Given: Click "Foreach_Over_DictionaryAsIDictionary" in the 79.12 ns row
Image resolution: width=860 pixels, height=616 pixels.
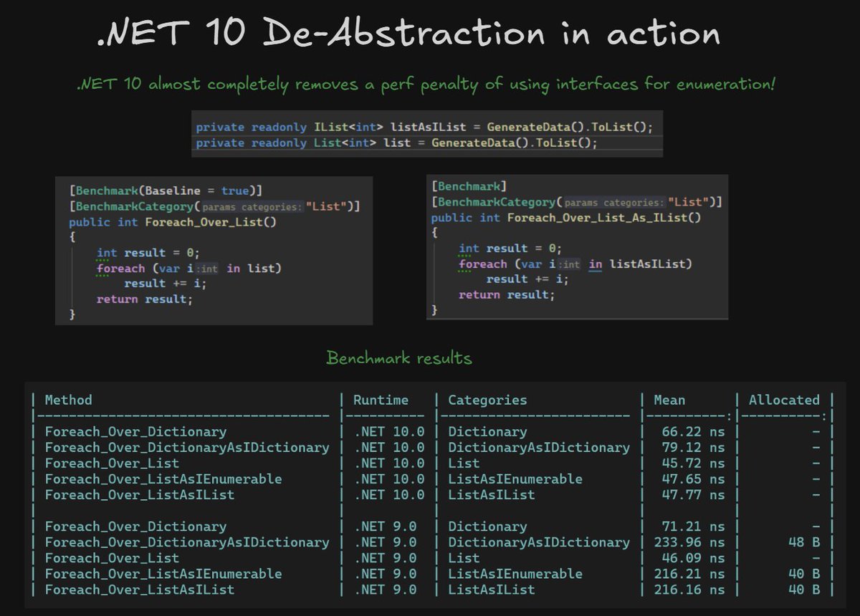Looking at the screenshot, I should [x=187, y=448].
